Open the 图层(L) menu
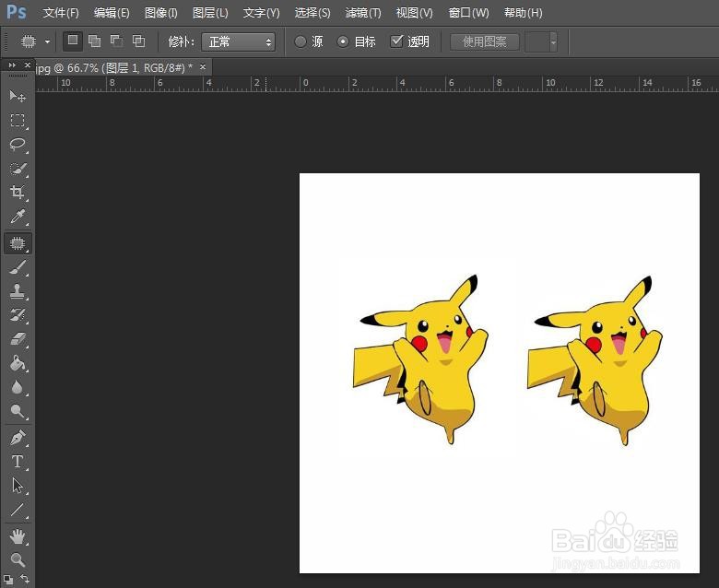Viewport: 719px width, 588px height. [x=210, y=13]
